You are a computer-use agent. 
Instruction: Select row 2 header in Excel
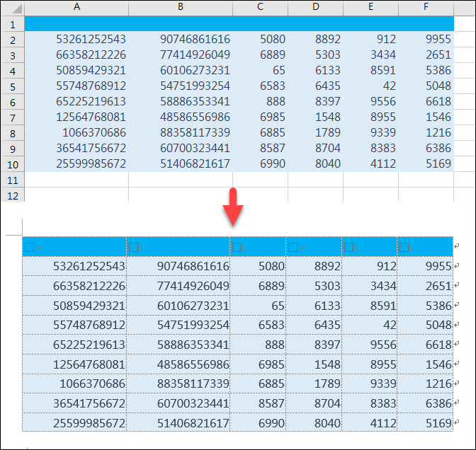(x=13, y=40)
